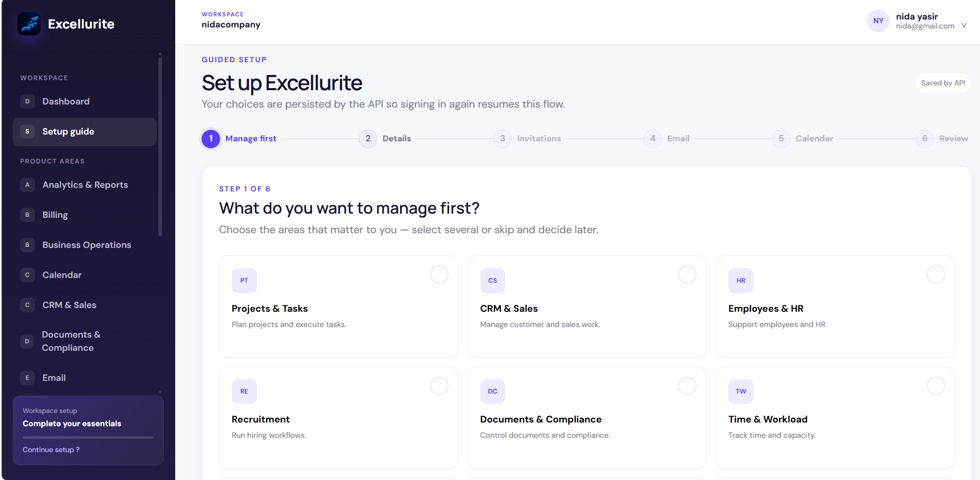Screen dimensions: 980x480
Task: Click the PT badge on Projects & Tasks card
Action: click(x=244, y=281)
